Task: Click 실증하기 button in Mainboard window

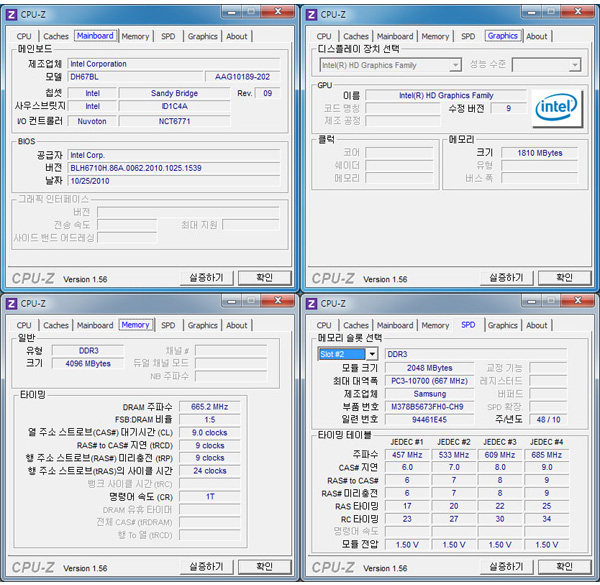Action: click(207, 278)
